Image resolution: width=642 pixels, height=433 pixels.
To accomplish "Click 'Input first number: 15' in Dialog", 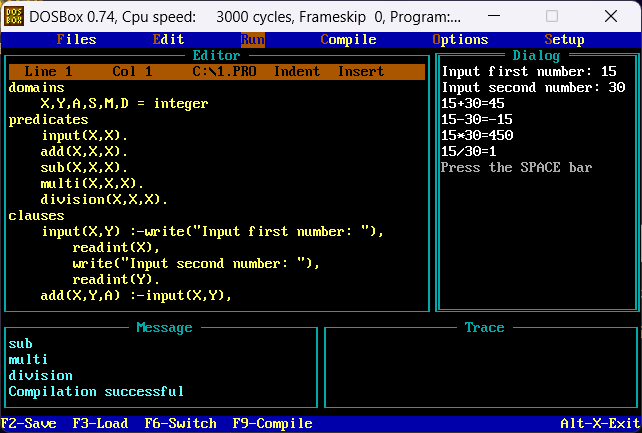I will tap(529, 72).
